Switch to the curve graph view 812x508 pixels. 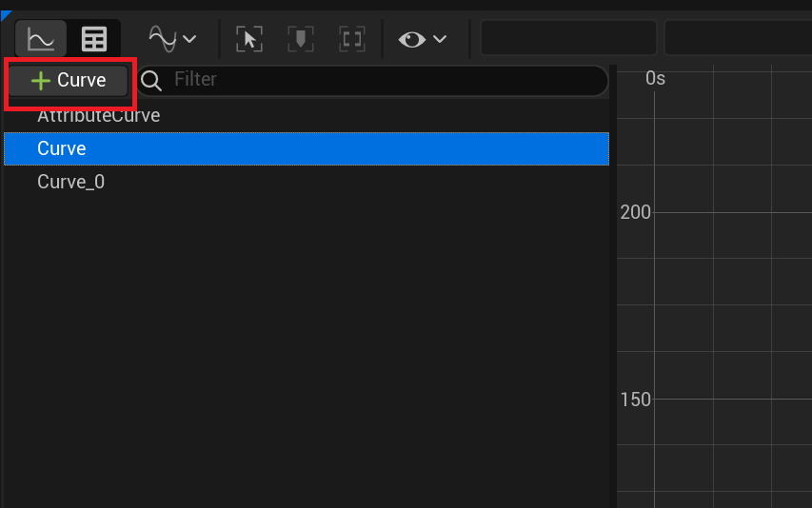(x=41, y=39)
